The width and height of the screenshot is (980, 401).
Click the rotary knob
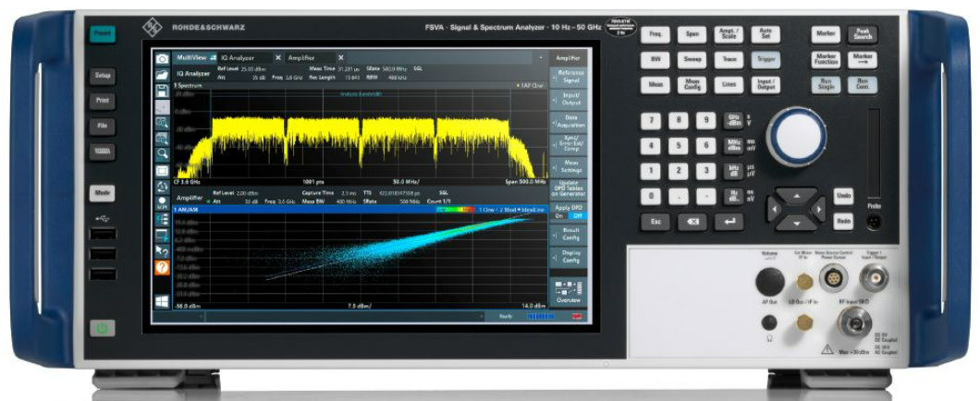(x=797, y=137)
